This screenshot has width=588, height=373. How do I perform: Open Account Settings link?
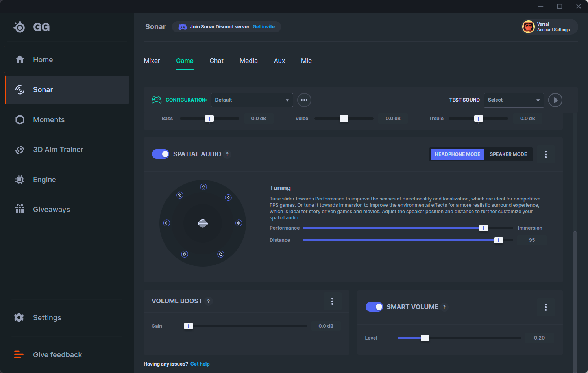click(x=553, y=30)
